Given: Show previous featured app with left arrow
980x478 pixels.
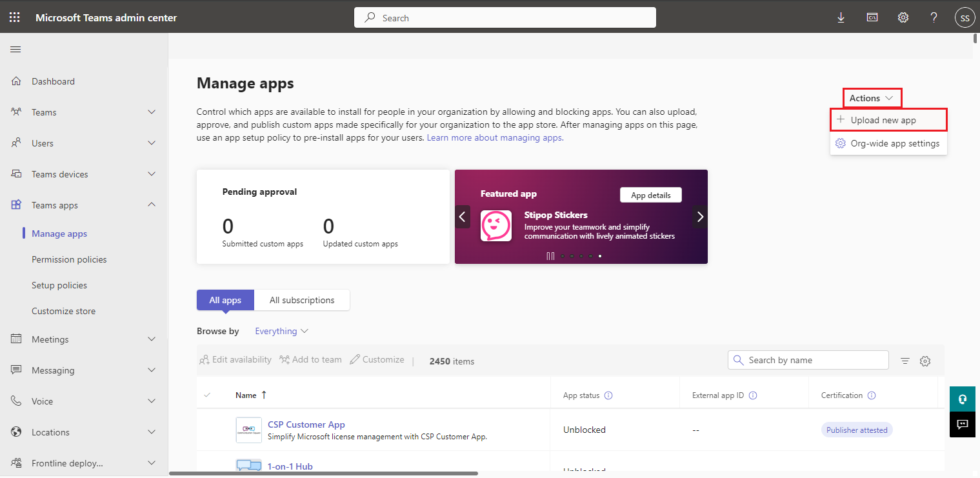Looking at the screenshot, I should click(463, 217).
